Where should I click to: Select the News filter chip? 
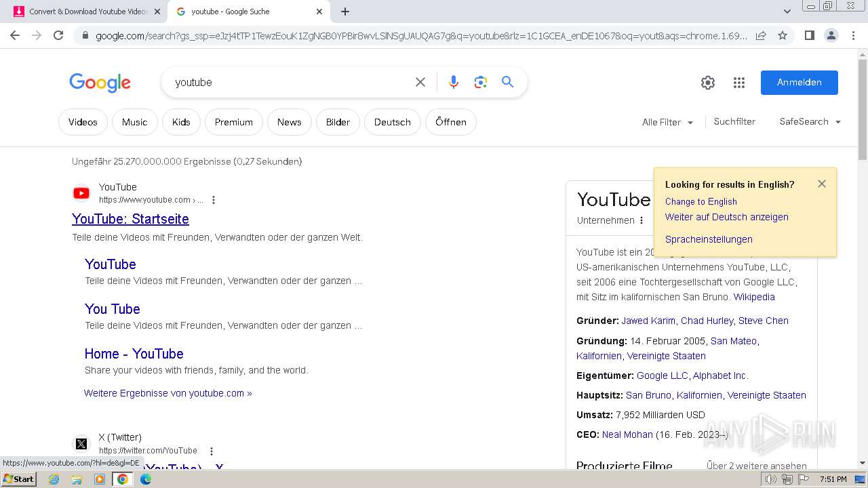[x=289, y=122]
